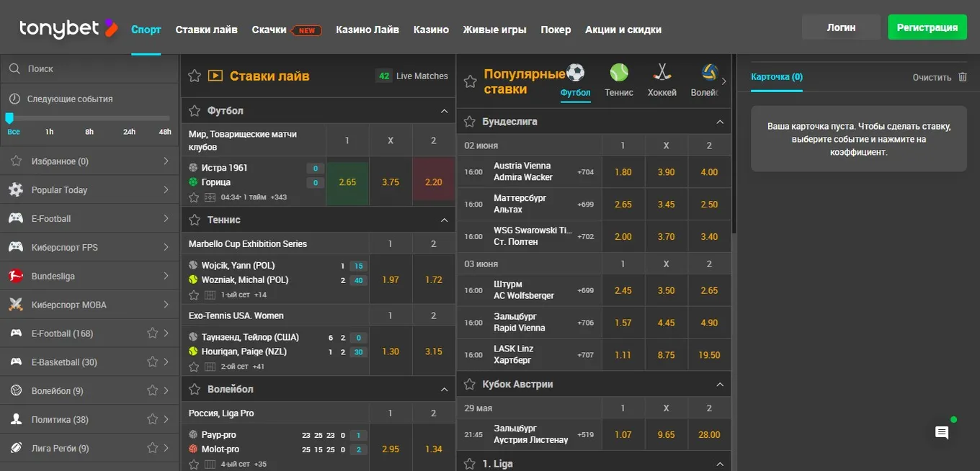The width and height of the screenshot is (980, 471).
Task: Collapse the live Футбол section chevron
Action: (x=444, y=111)
